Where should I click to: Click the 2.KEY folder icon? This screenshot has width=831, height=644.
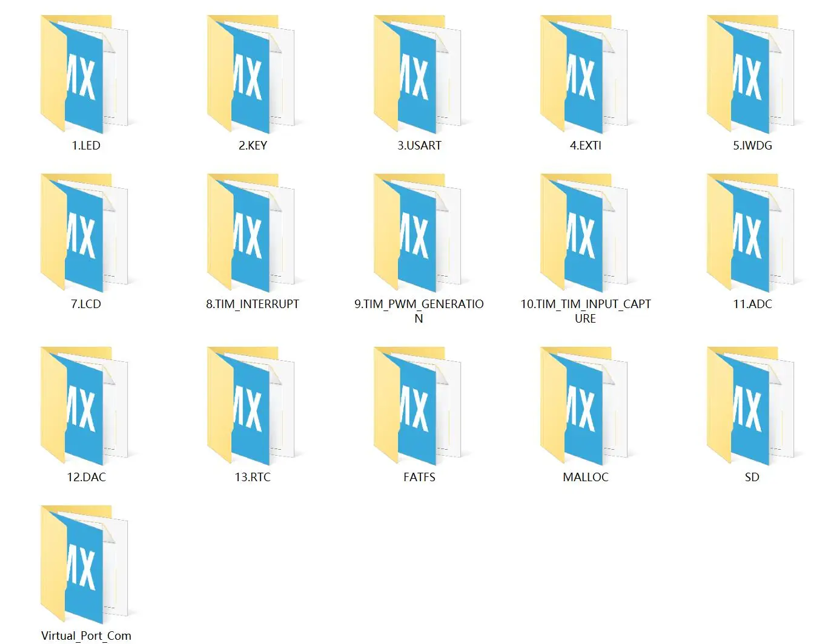[251, 74]
